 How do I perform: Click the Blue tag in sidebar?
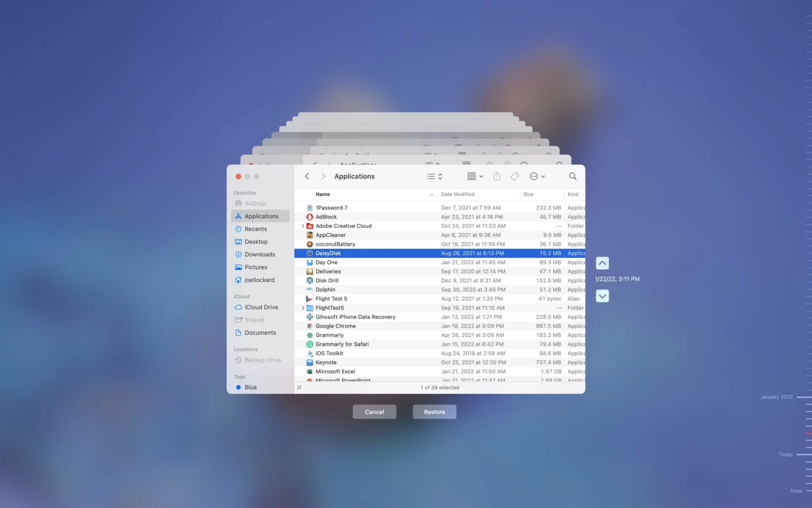pos(250,387)
